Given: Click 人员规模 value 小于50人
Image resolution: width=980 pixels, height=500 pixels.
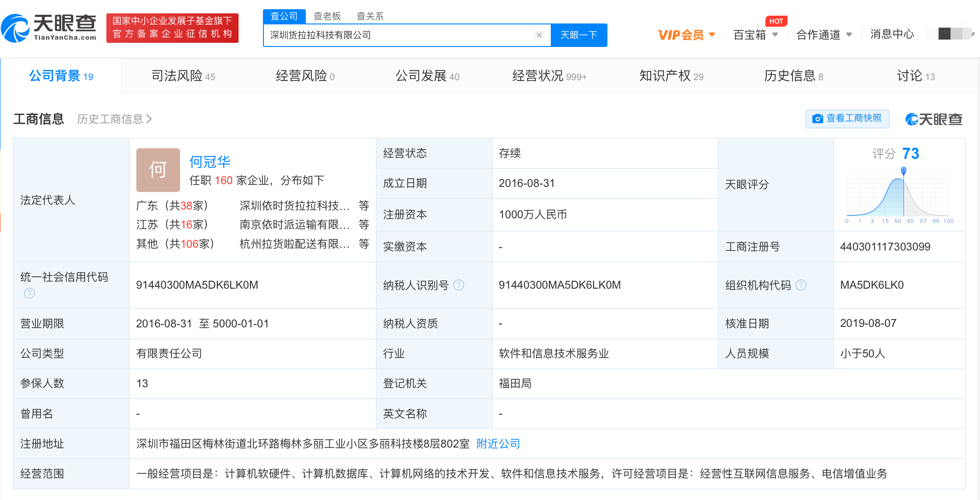Looking at the screenshot, I should pyautogui.click(x=863, y=354).
